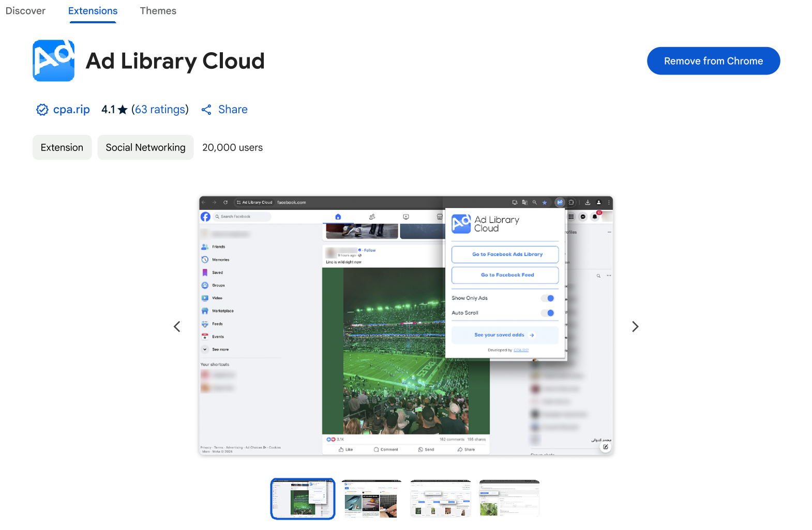
Task: Click the Facebook menu grid icon
Action: (571, 217)
